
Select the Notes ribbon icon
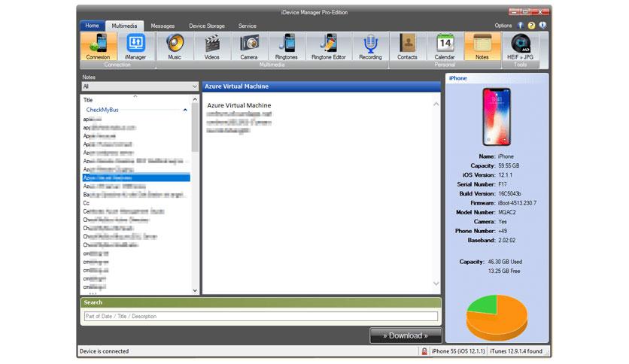click(x=482, y=47)
